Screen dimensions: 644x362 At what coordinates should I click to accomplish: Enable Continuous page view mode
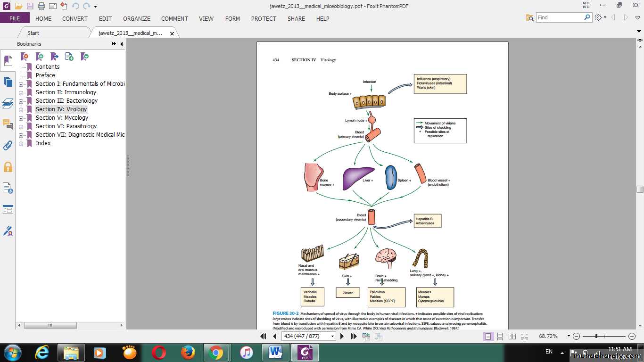(x=500, y=336)
